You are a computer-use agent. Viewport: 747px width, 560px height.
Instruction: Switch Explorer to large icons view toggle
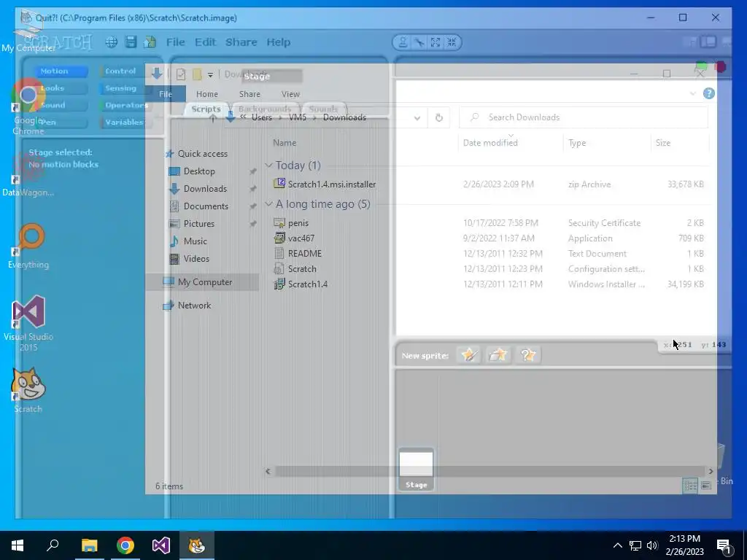click(706, 485)
